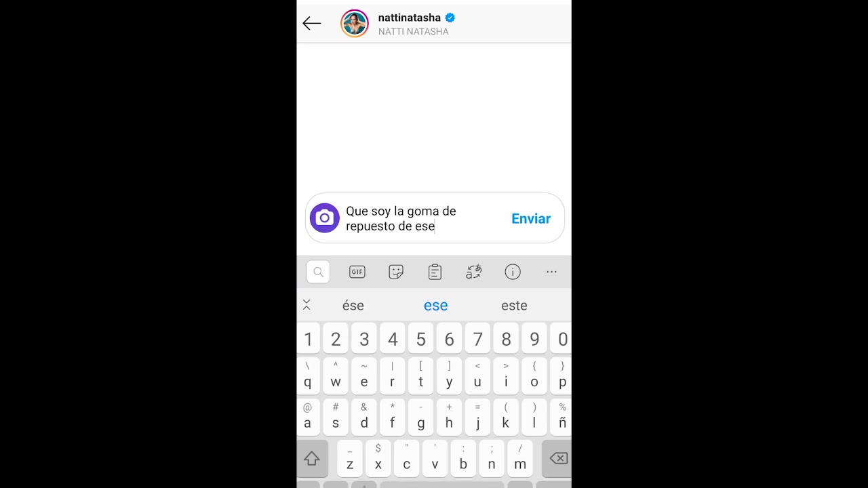Toggle the shift key on keyboard

[312, 459]
